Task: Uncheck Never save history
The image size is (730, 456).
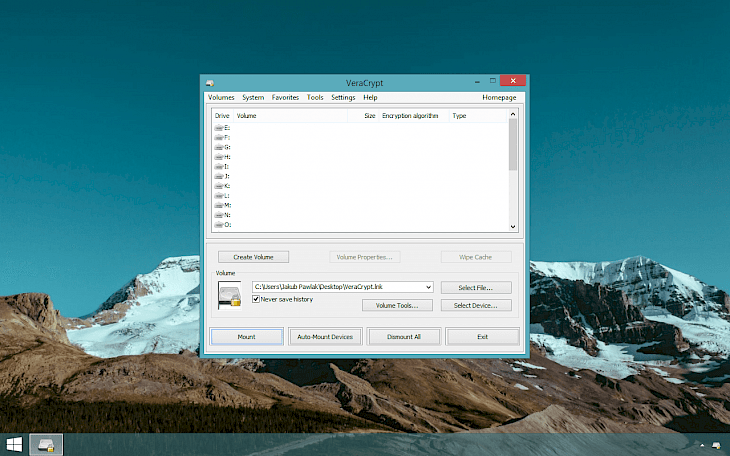Action: click(x=256, y=299)
